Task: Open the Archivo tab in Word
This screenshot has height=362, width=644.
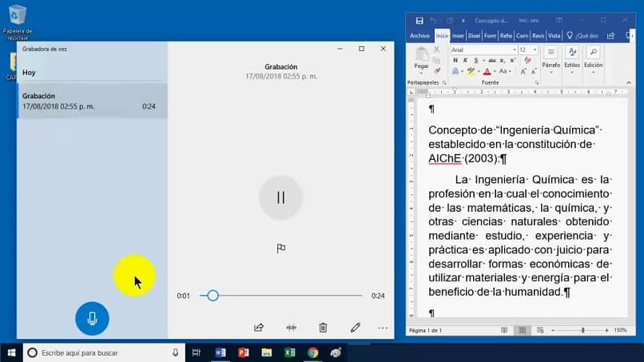Action: tap(419, 35)
